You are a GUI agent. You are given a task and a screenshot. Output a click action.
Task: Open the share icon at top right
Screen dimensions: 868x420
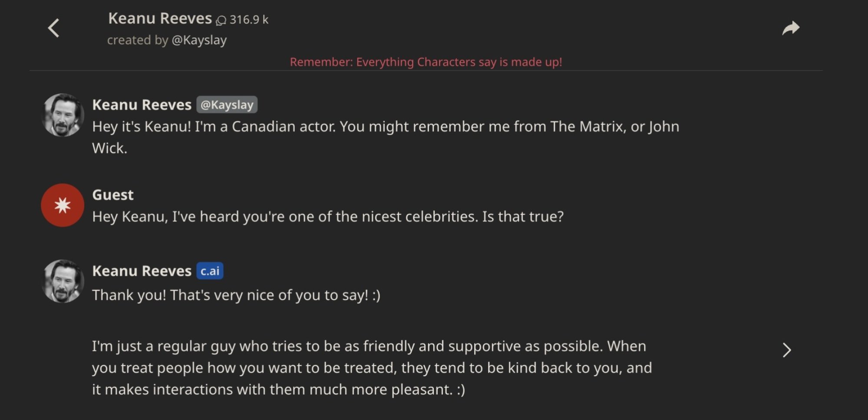[x=791, y=27]
